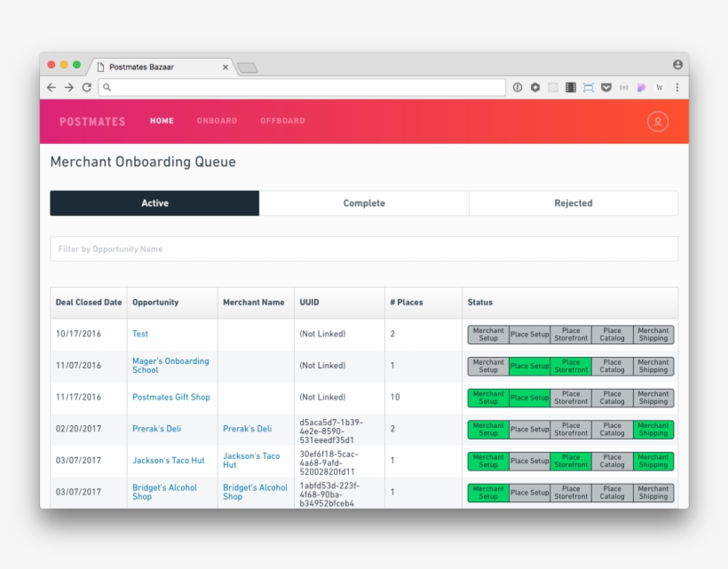Open the Offboard navigation item
Image resolution: width=728 pixels, height=569 pixels.
point(282,121)
